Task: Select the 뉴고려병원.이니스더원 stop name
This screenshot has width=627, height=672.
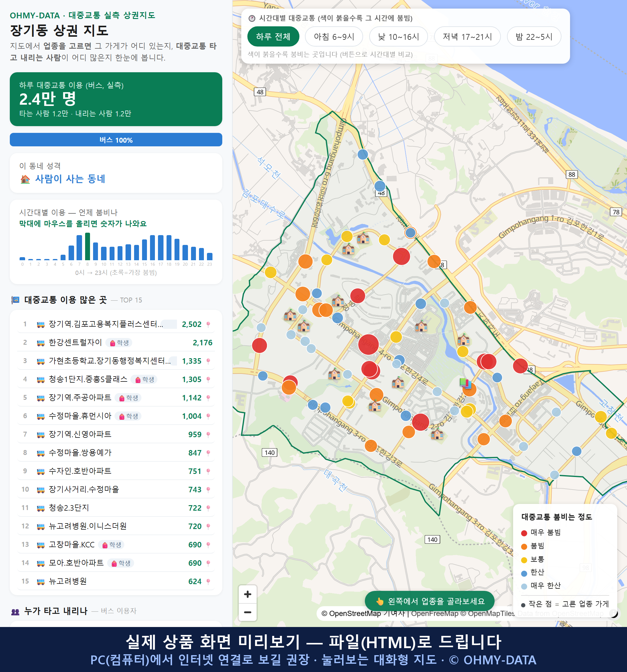Action: pyautogui.click(x=88, y=526)
